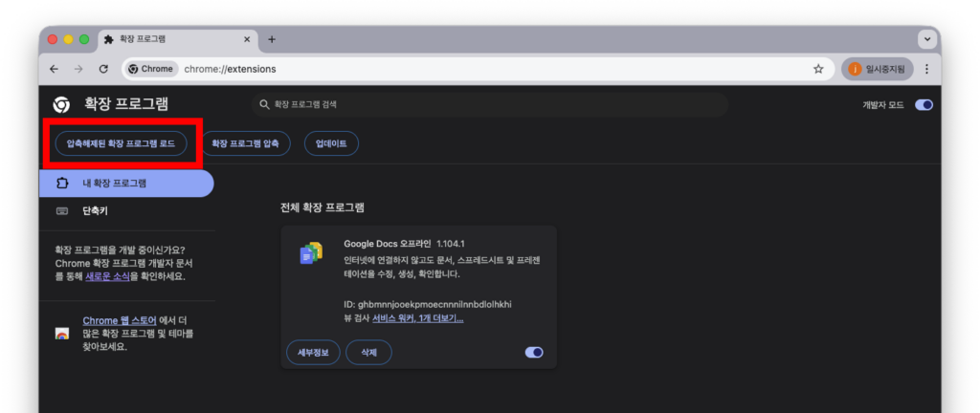Toggle 개발자 모드 switch off
Screen dimensions: 980x413
pyautogui.click(x=924, y=105)
